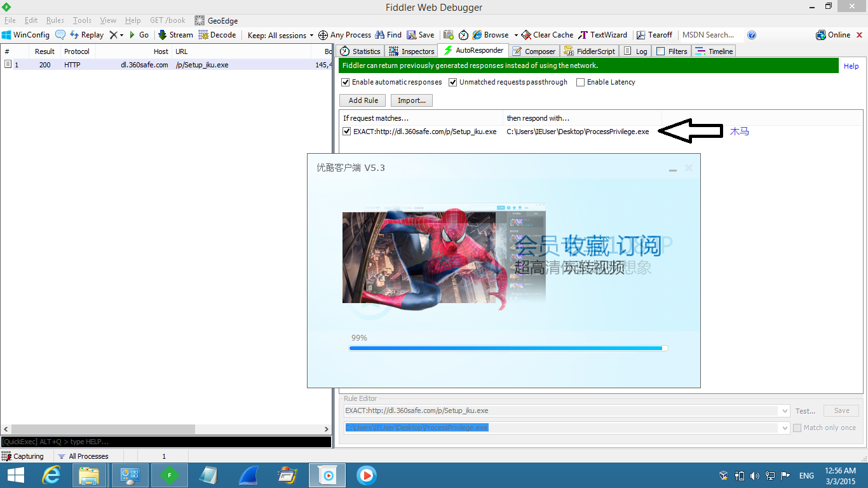Uncheck Enable automatic responses
This screenshot has width=868, height=488.
point(346,82)
